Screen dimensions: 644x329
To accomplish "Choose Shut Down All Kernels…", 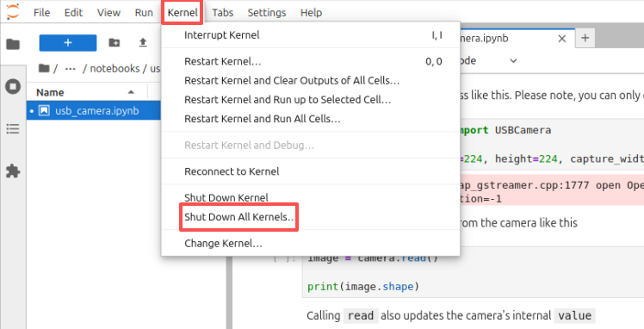I will (311, 217).
